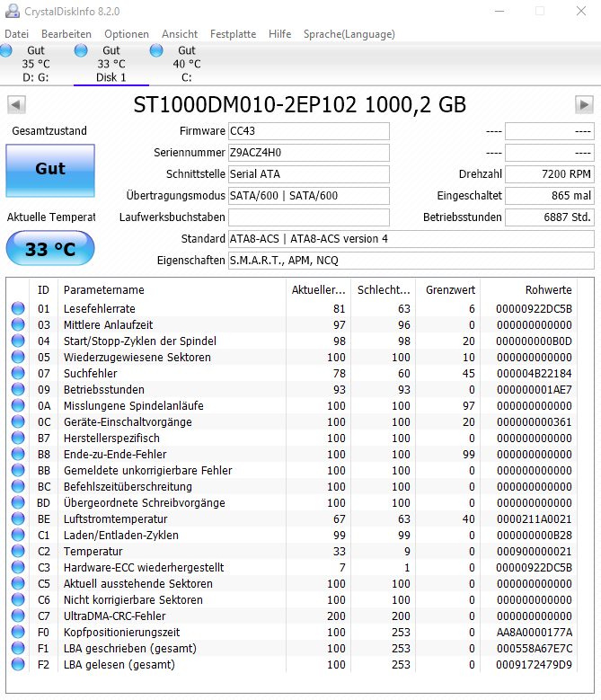
Task: Click status circle of Suchfehler row
Action: coord(18,373)
